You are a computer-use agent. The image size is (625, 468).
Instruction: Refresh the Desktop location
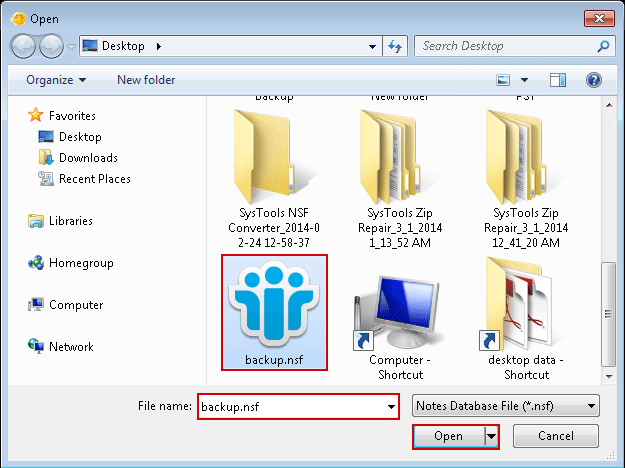pyautogui.click(x=395, y=46)
